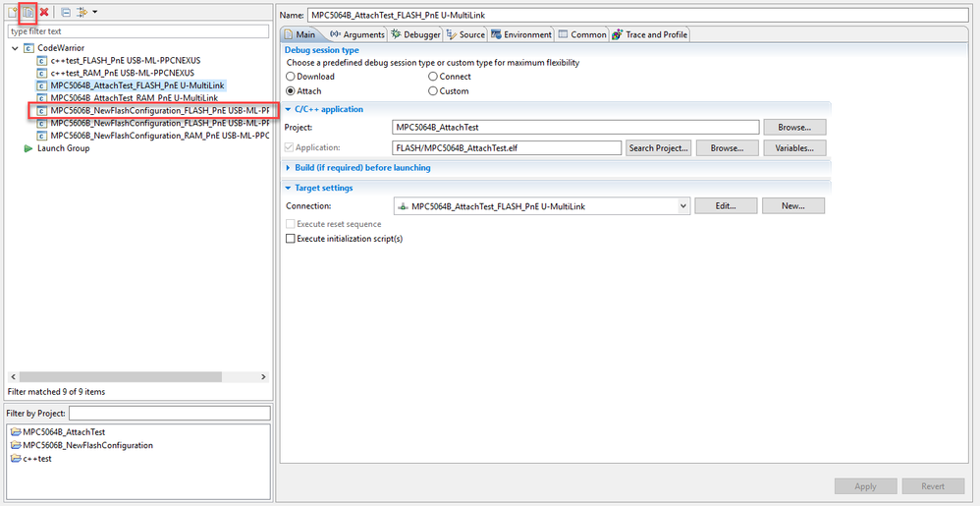Viewport: 980px width, 506px height.
Task: Collapse all launch configuration tree items
Action: click(x=66, y=12)
